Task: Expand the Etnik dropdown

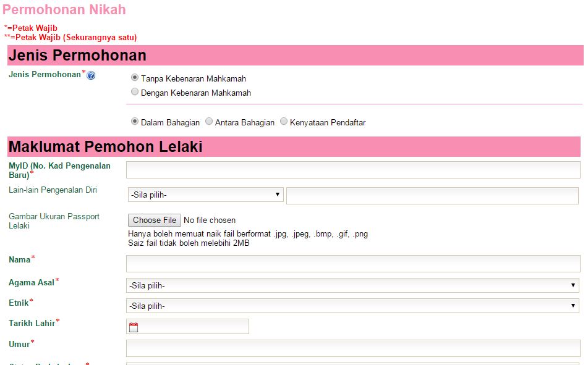Action: pos(352,306)
